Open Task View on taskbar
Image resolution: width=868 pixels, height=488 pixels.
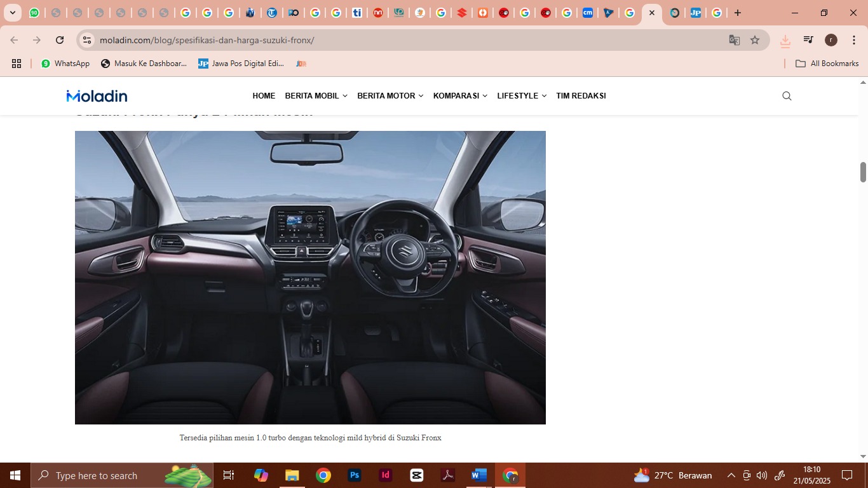click(229, 475)
